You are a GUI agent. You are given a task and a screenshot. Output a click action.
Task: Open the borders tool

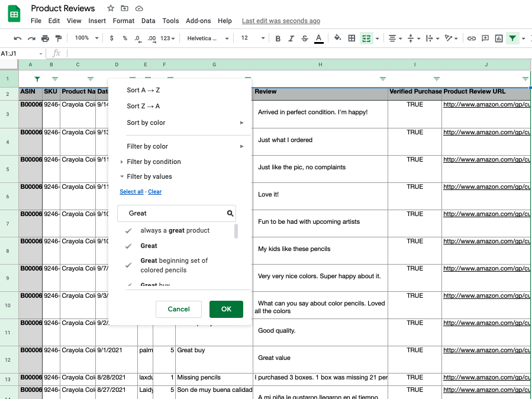coord(352,38)
